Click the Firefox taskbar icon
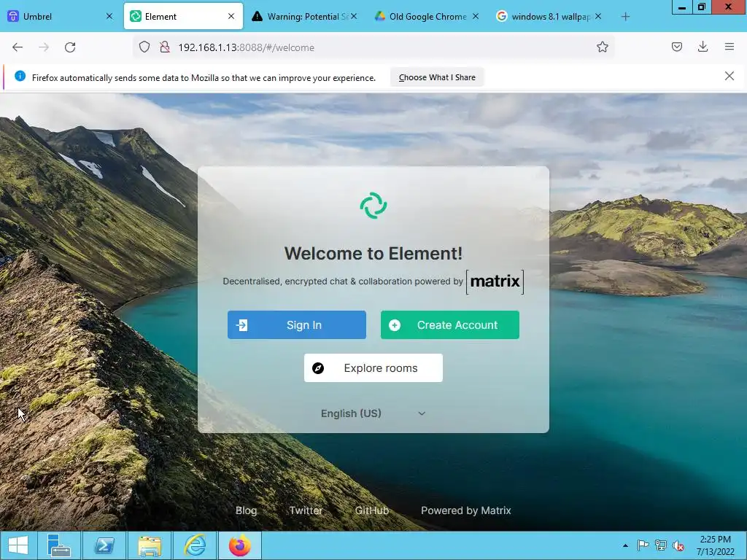Viewport: 747px width, 560px height. [239, 545]
